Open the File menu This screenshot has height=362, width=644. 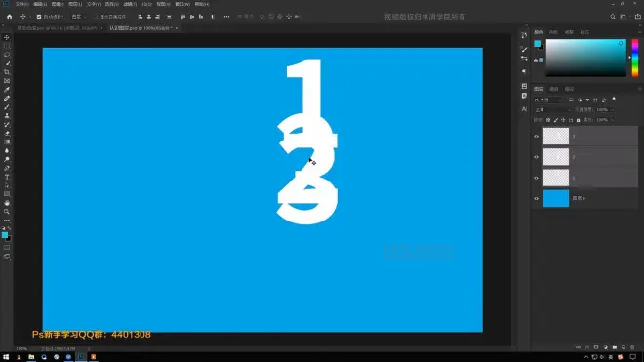(x=21, y=4)
